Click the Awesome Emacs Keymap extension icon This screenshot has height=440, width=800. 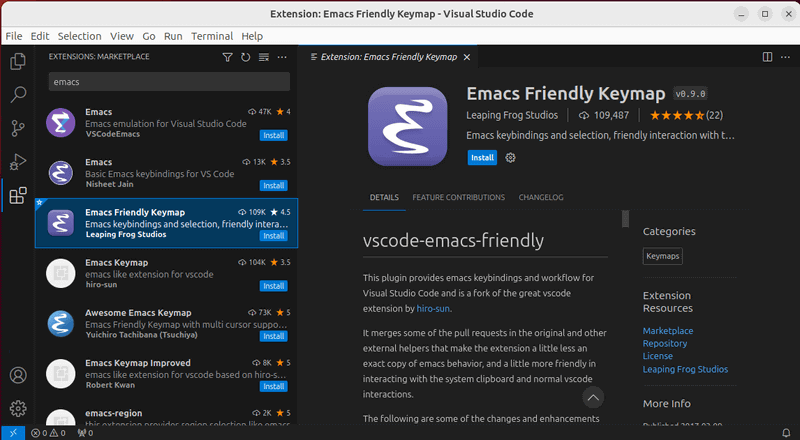pos(61,324)
